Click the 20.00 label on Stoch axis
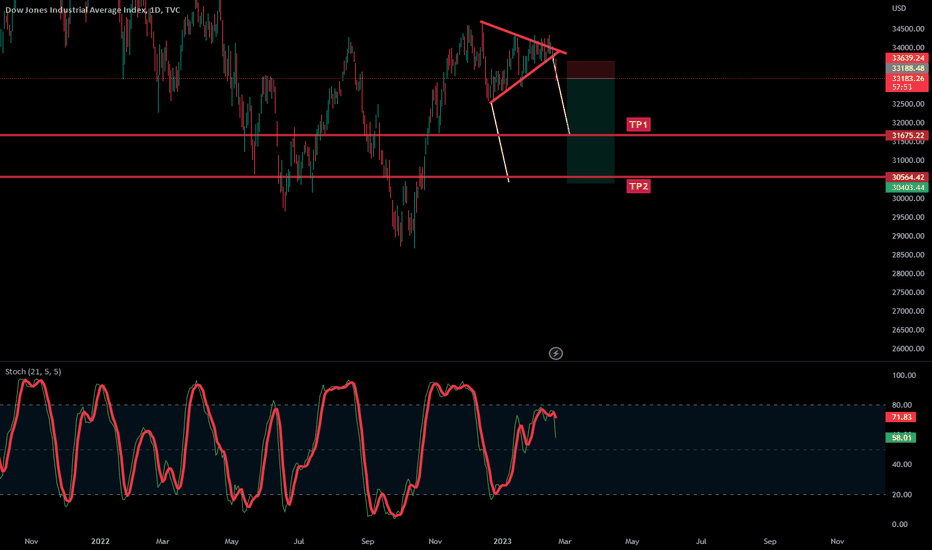Viewport: 932px width, 550px height. 902,495
